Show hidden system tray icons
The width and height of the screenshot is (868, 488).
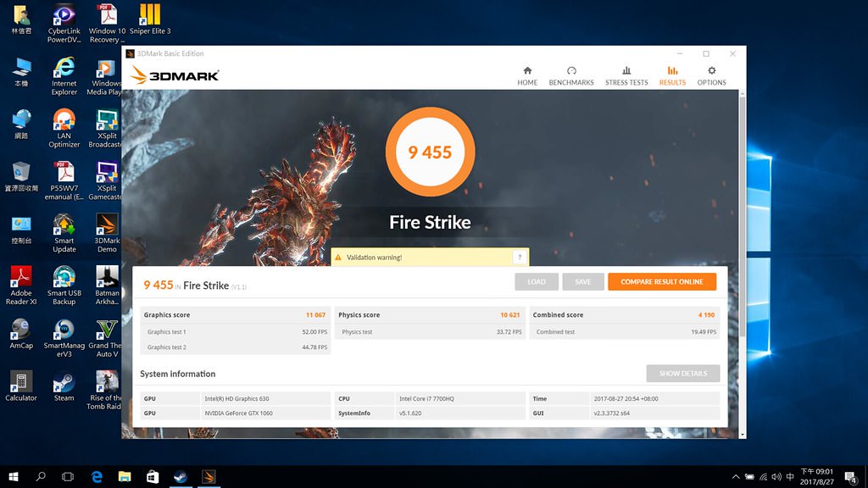736,476
